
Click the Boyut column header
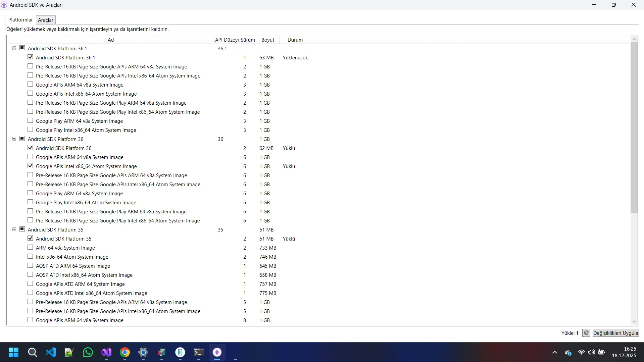coord(268,40)
